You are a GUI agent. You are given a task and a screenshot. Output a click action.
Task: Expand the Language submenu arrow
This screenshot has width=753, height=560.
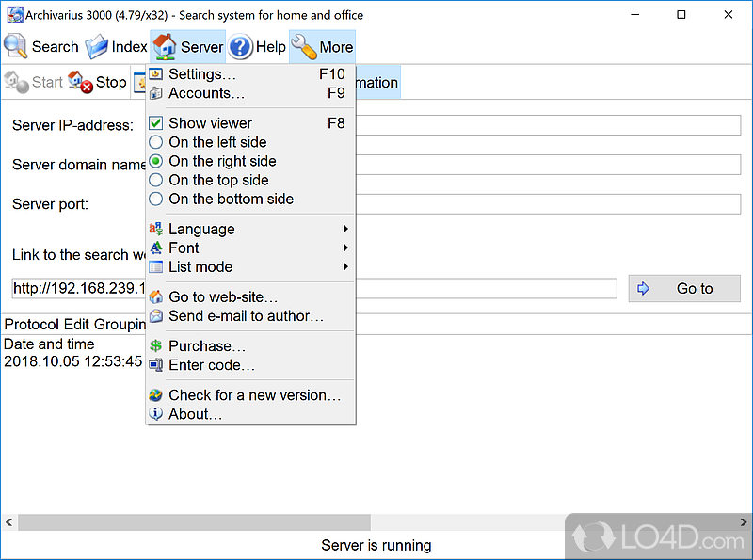pyautogui.click(x=345, y=229)
